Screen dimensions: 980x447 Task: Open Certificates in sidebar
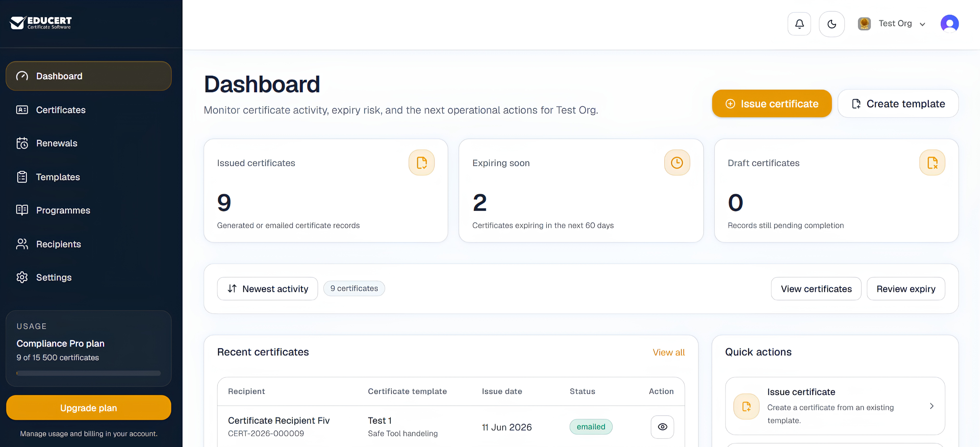[x=89, y=110]
